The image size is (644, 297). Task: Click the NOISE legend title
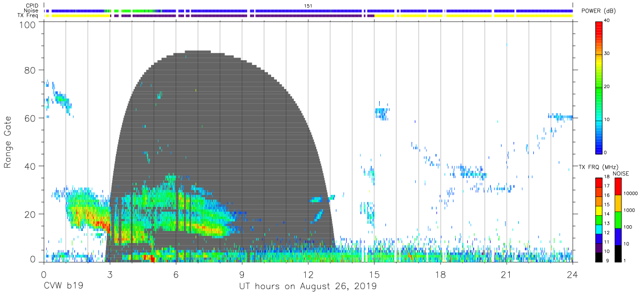[x=621, y=173]
